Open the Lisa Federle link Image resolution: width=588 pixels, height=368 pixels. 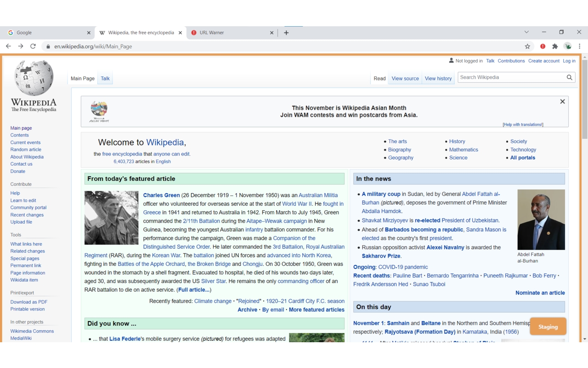click(x=125, y=339)
